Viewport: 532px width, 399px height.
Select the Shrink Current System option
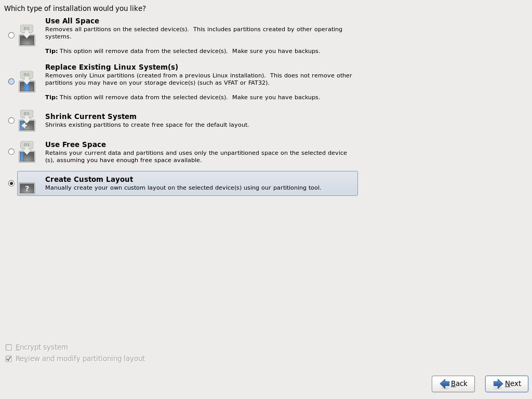pyautogui.click(x=11, y=120)
